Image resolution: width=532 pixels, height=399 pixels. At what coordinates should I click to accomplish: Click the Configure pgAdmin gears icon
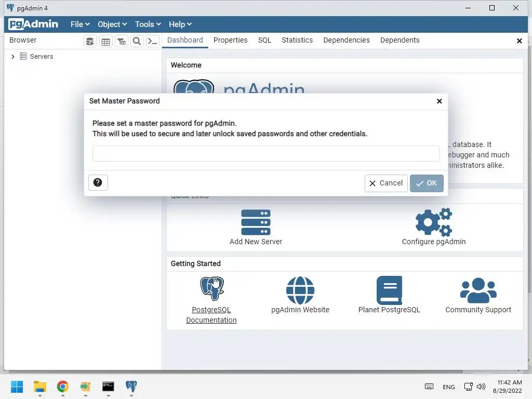pyautogui.click(x=434, y=222)
